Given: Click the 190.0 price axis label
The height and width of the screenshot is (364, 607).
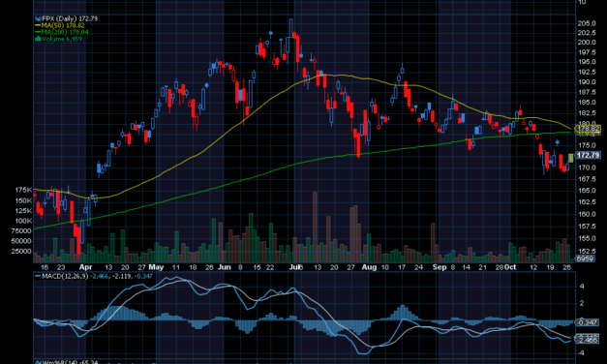Looking at the screenshot, I should click(587, 82).
